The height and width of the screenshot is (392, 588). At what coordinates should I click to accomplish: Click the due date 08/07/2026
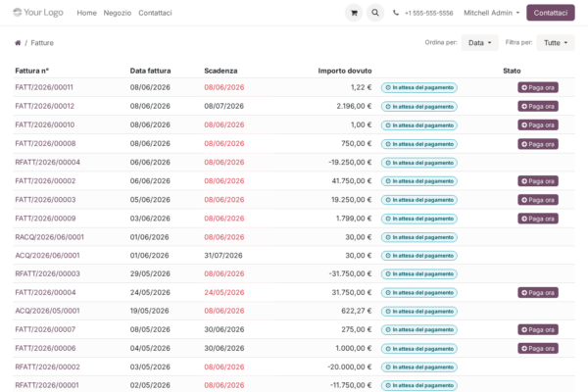point(223,106)
